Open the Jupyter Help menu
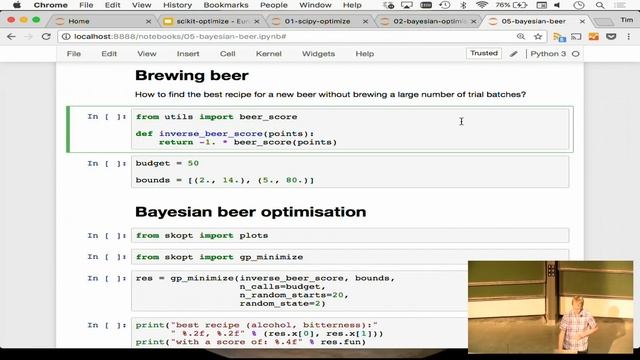Image resolution: width=640 pixels, height=360 pixels. point(364,54)
